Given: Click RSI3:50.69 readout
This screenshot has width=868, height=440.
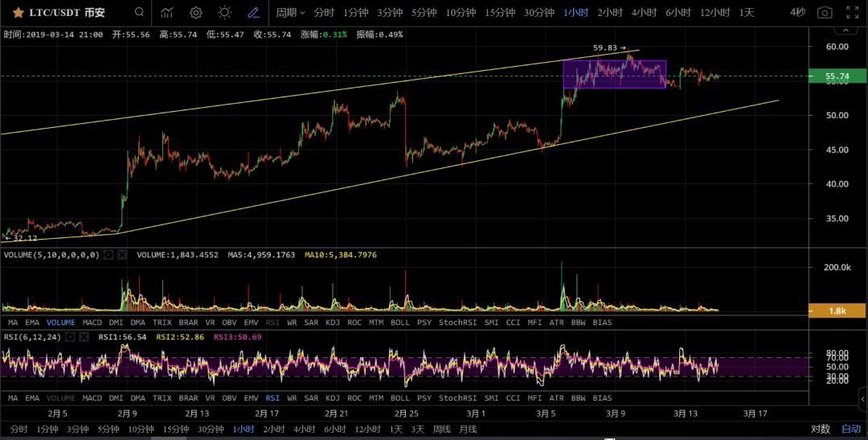Looking at the screenshot, I should (237, 336).
